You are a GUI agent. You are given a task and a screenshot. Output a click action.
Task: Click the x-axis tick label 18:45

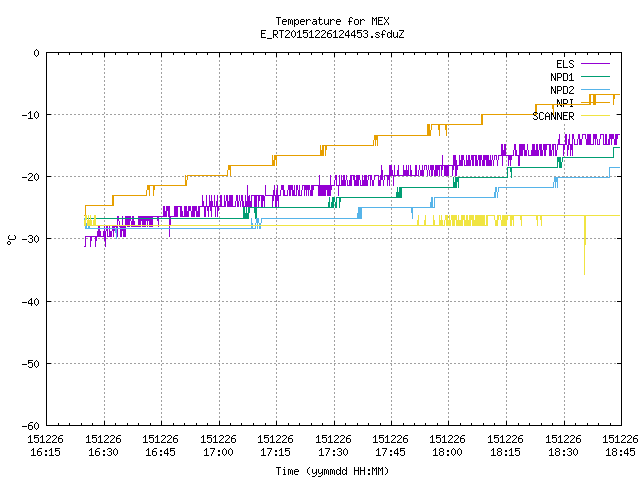pos(620,452)
